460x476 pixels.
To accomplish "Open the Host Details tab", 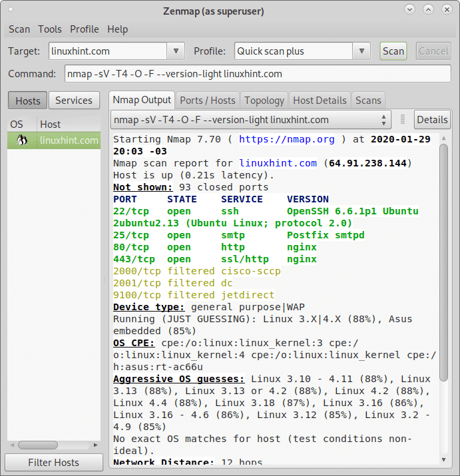I will coord(320,101).
